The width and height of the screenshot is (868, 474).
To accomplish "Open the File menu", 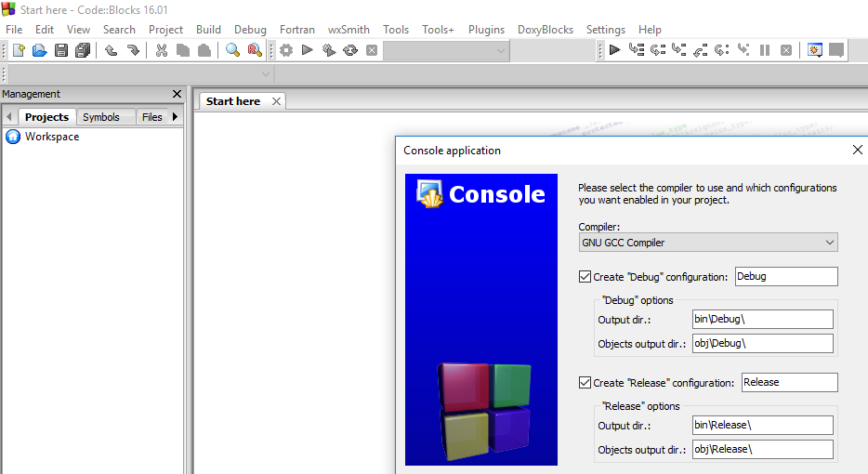I will [14, 30].
